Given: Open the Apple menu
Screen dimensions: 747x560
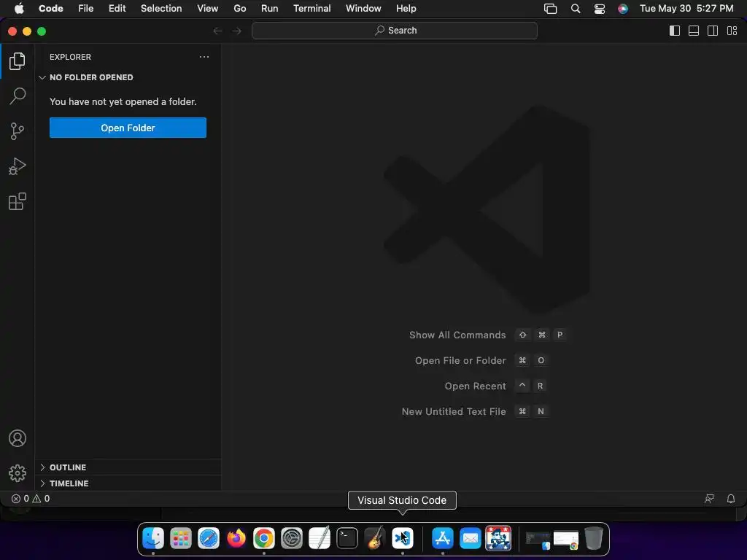Looking at the screenshot, I should point(19,9).
